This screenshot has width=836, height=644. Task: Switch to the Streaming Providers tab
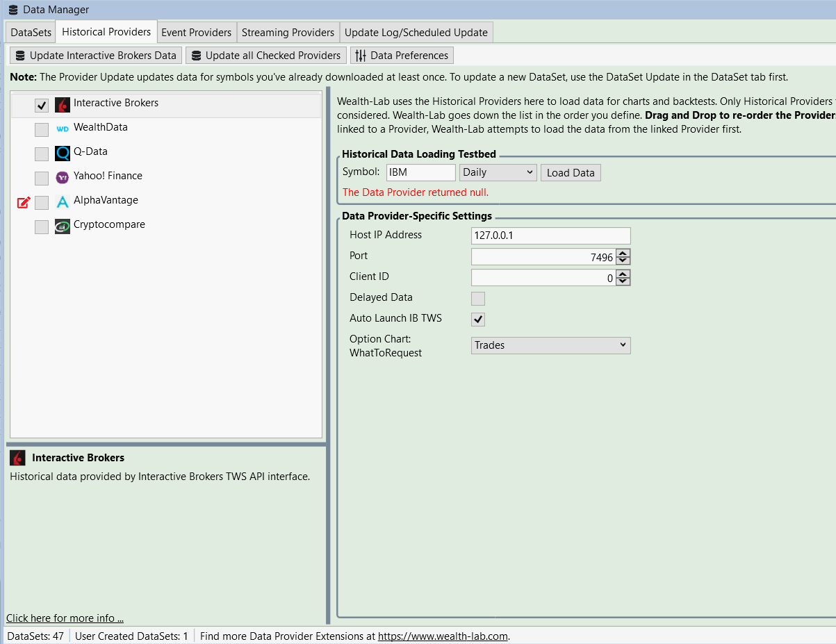[x=288, y=33]
